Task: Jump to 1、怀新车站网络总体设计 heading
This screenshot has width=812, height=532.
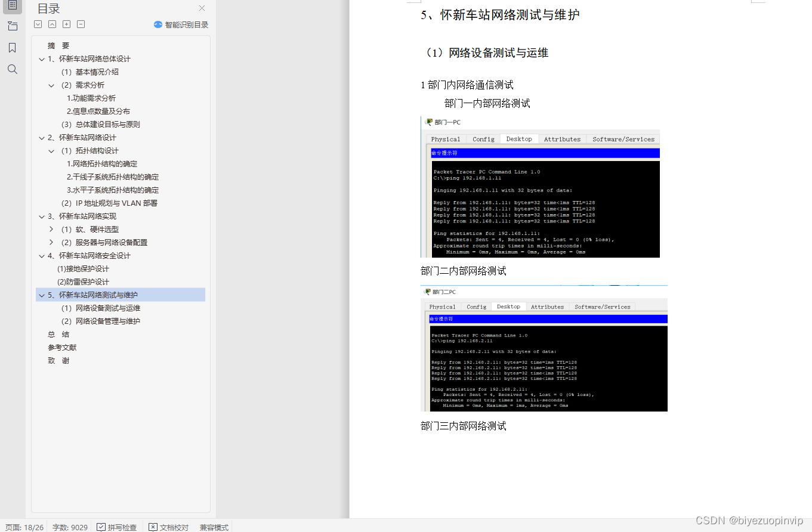Action: (x=89, y=59)
